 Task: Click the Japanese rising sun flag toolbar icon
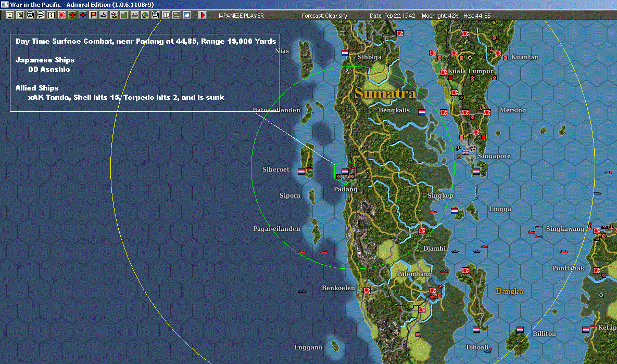[62, 15]
